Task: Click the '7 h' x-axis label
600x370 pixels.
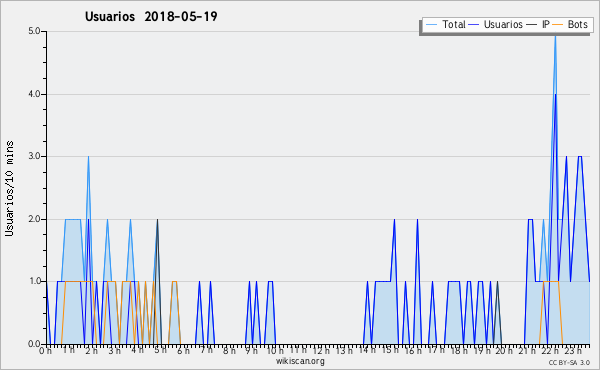Action: 207,350
